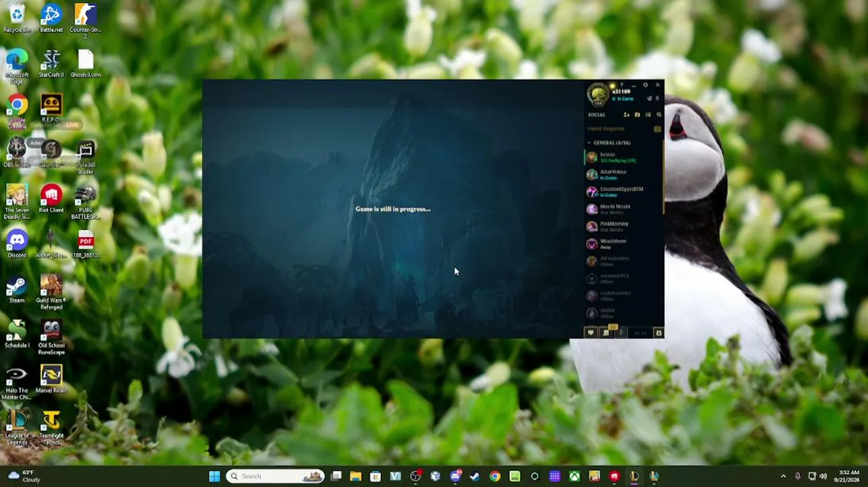This screenshot has height=487, width=868.
Task: Select friend AdanVolkur in the list
Action: [623, 175]
